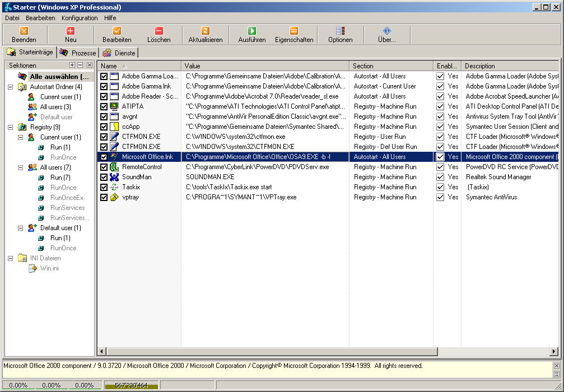Collapse the INI Dateien tree node
This screenshot has width=564, height=392.
click(x=11, y=258)
